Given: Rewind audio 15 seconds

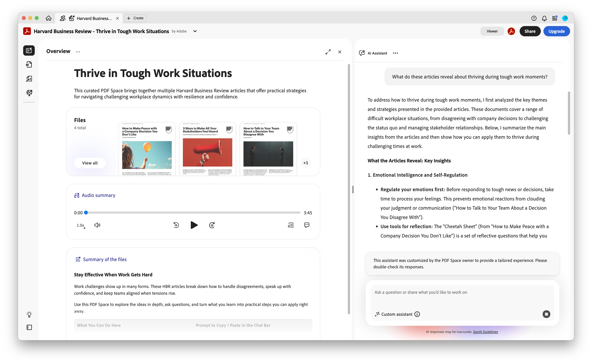Looking at the screenshot, I should (176, 225).
